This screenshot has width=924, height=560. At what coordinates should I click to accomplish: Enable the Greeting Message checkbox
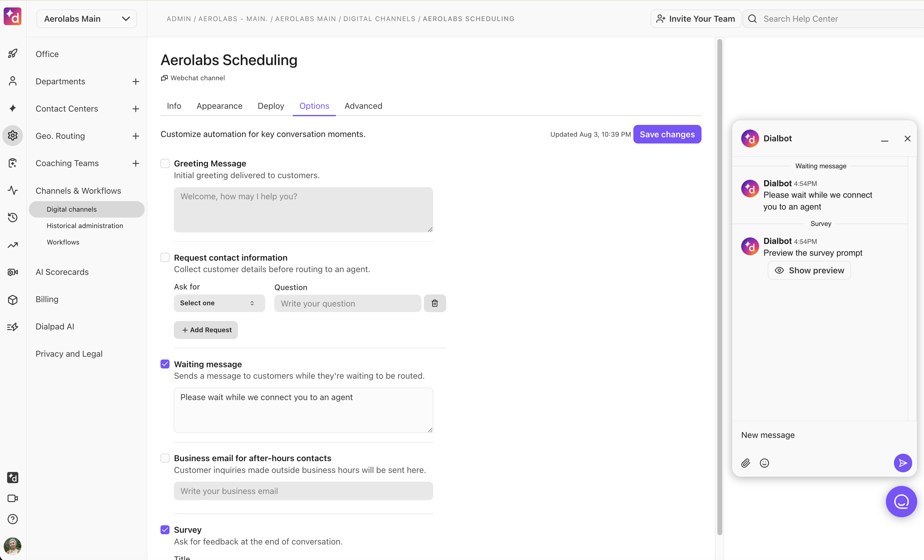click(x=165, y=164)
